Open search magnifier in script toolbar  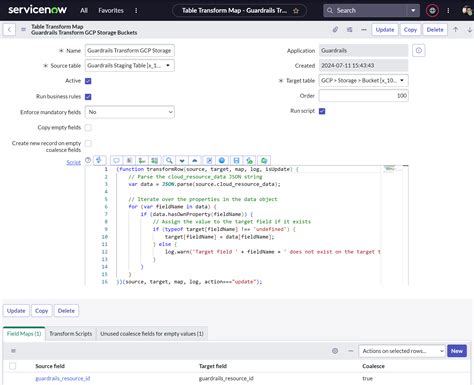tap(169, 161)
